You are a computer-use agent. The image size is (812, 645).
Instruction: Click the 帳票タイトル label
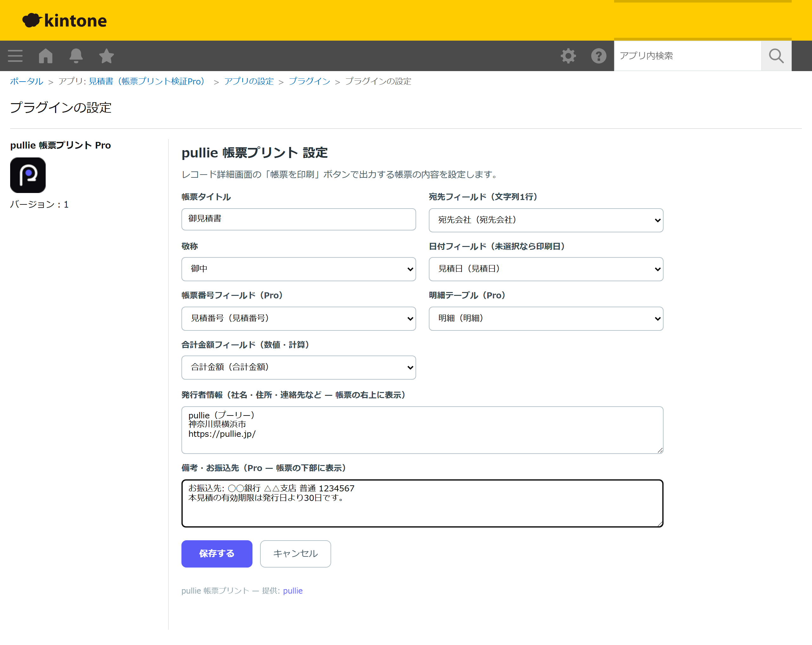tap(206, 197)
